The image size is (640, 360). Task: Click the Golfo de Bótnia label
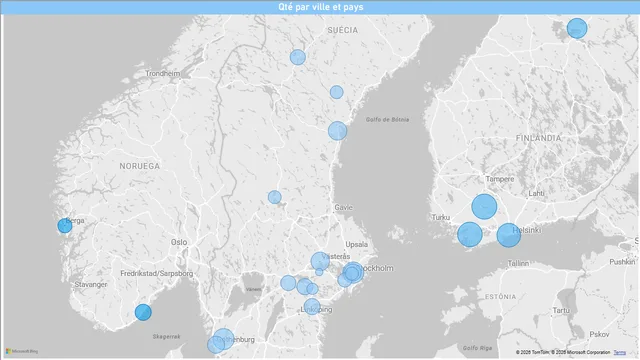tap(387, 120)
